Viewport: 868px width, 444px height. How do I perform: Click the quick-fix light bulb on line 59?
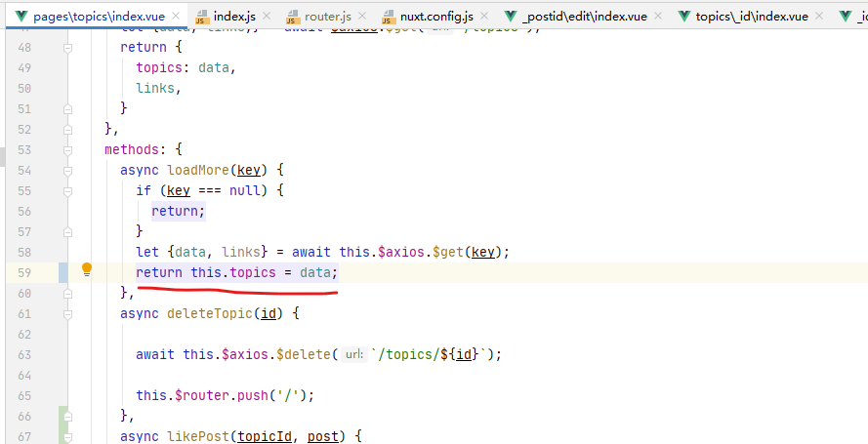click(x=87, y=269)
